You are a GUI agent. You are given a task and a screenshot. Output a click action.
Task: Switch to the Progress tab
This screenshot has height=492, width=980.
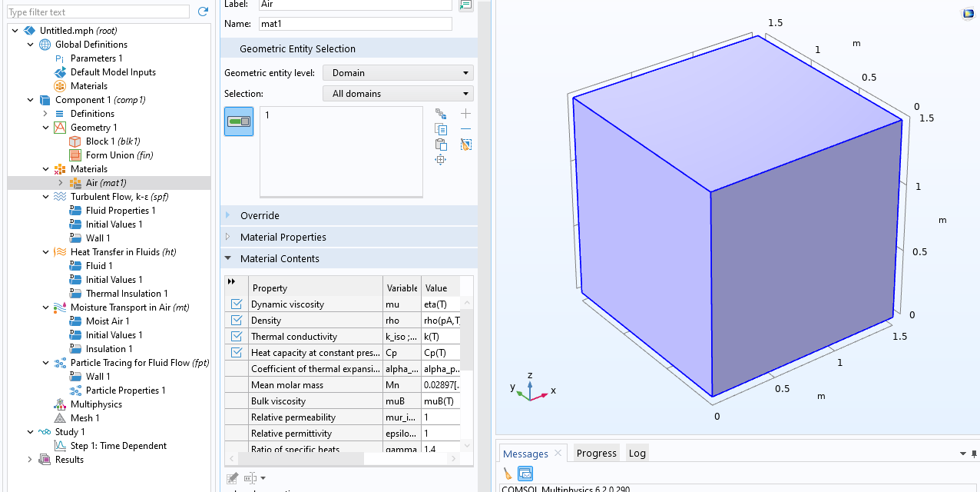(597, 453)
